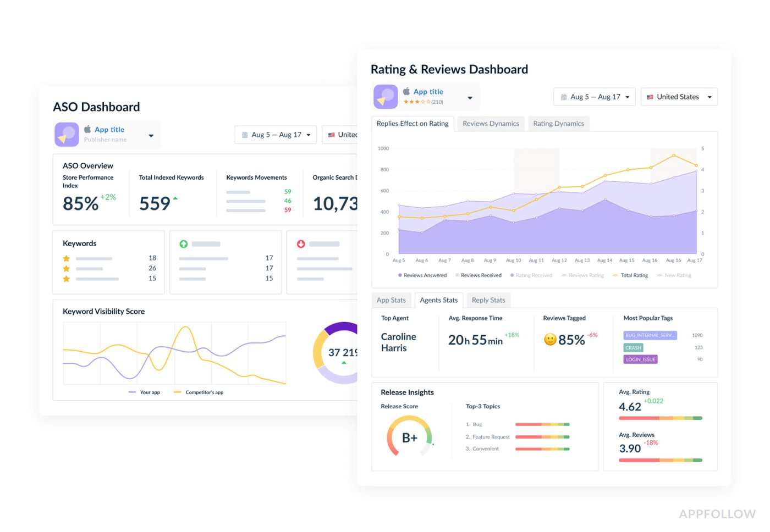Click the ASO Dashboard app icon
Viewport: 770px width, 532px height.
coord(67,135)
